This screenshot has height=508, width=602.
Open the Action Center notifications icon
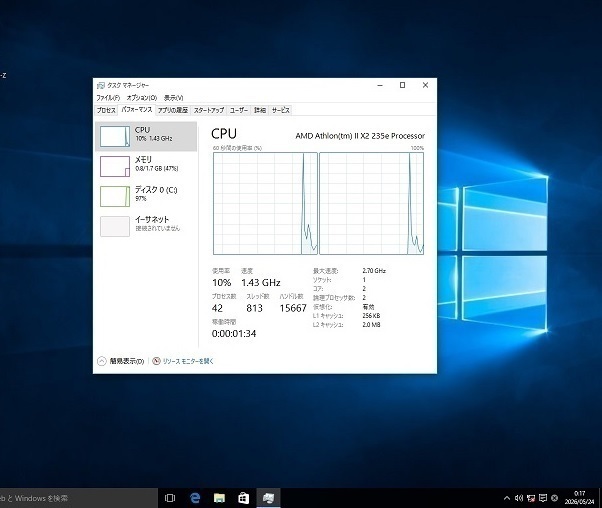pyautogui.click(x=543, y=498)
